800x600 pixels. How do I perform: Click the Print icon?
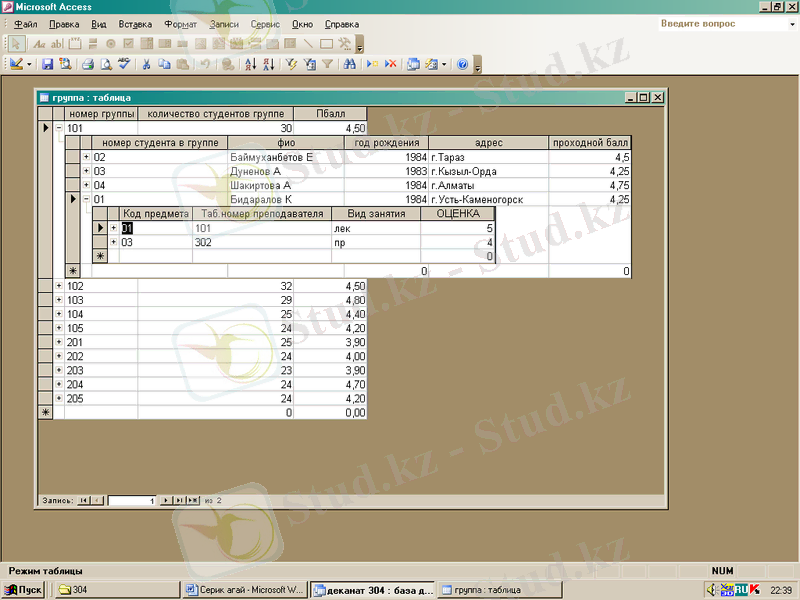coord(87,64)
